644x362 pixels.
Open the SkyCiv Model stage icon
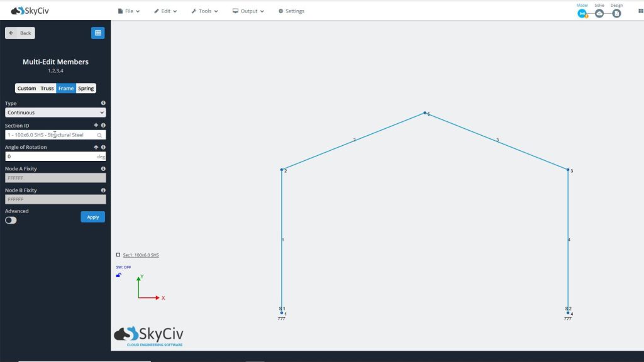[582, 13]
